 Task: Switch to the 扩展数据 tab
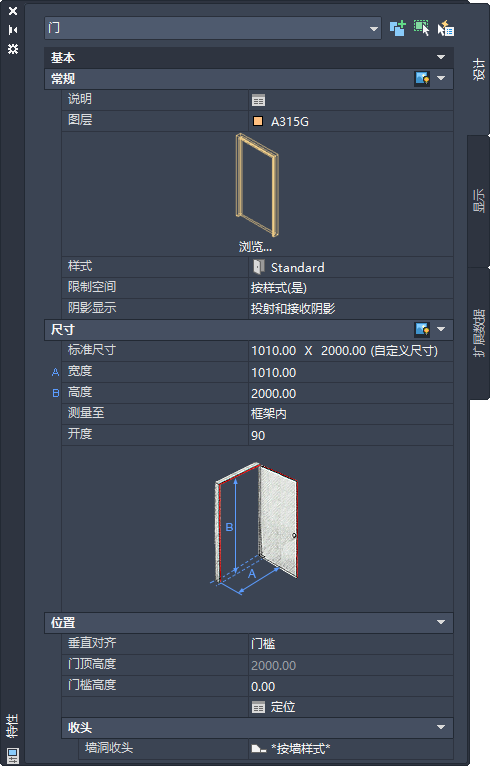479,333
